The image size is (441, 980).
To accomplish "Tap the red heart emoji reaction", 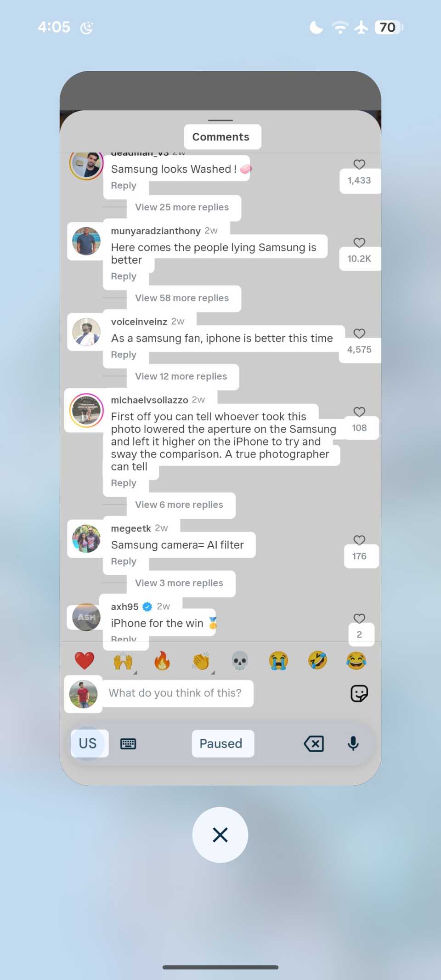I will click(x=85, y=661).
